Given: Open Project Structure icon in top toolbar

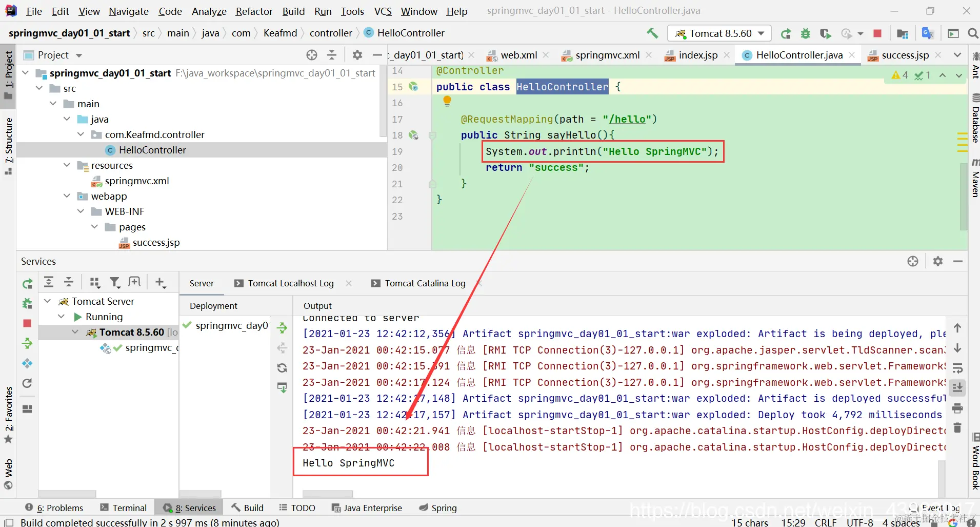Looking at the screenshot, I should 903,34.
